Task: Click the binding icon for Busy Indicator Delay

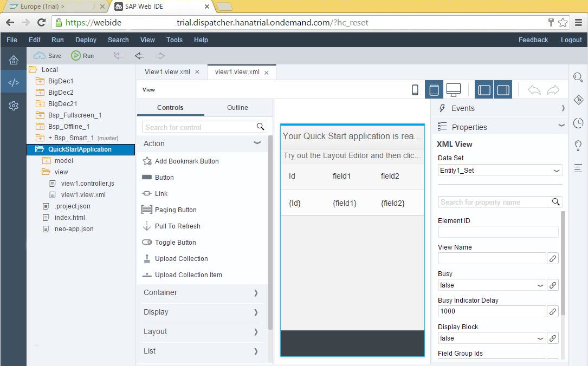Action: tap(553, 312)
